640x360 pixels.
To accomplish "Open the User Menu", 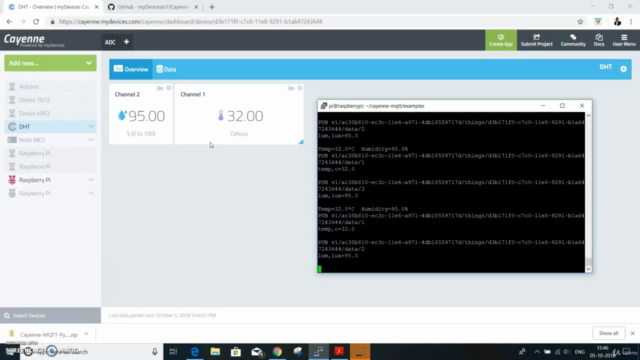I will [x=624, y=40].
